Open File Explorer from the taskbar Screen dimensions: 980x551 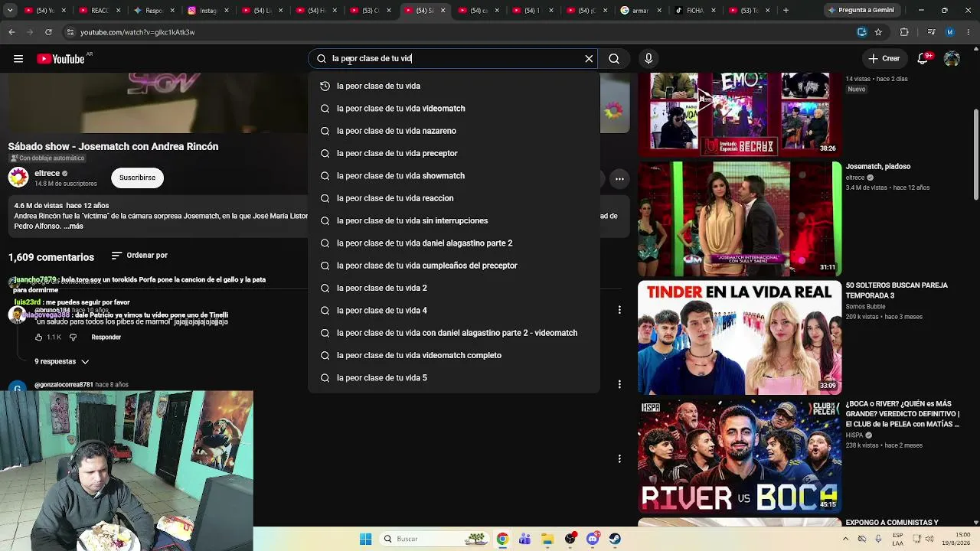click(x=547, y=539)
